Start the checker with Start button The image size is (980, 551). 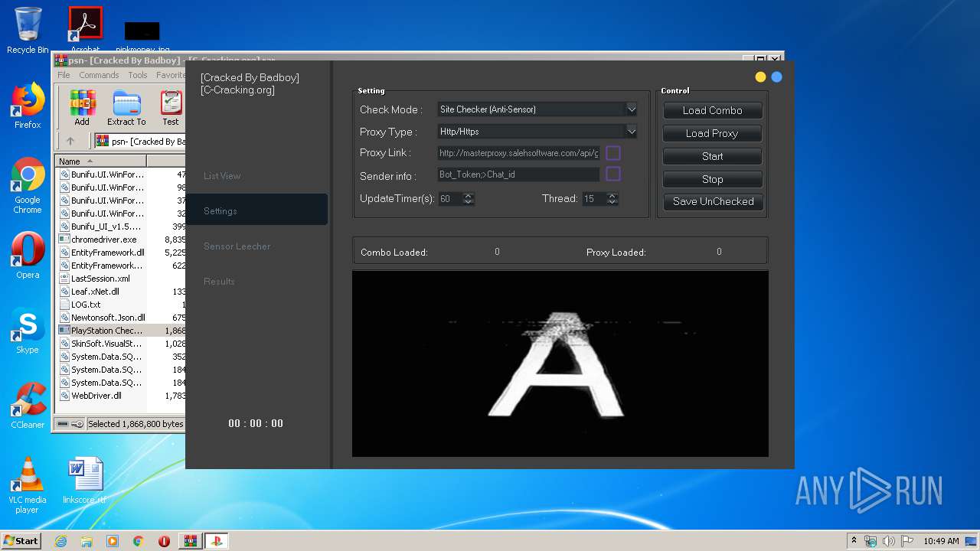coord(713,156)
